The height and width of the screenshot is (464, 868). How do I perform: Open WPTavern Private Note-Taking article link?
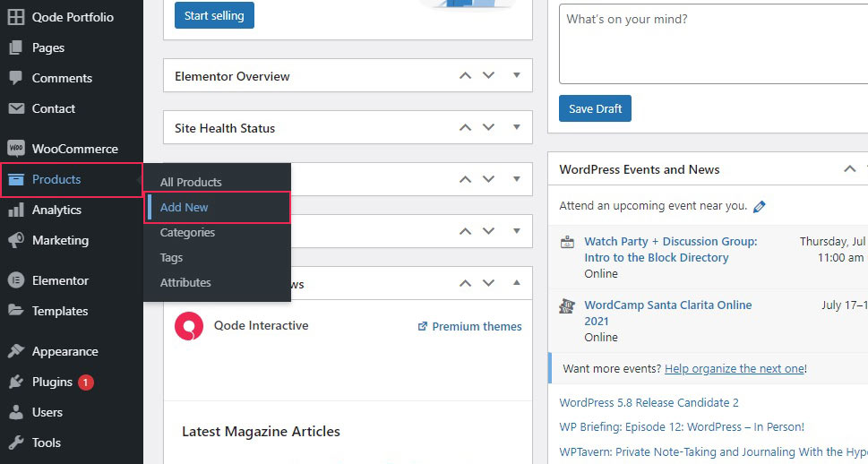click(x=713, y=451)
